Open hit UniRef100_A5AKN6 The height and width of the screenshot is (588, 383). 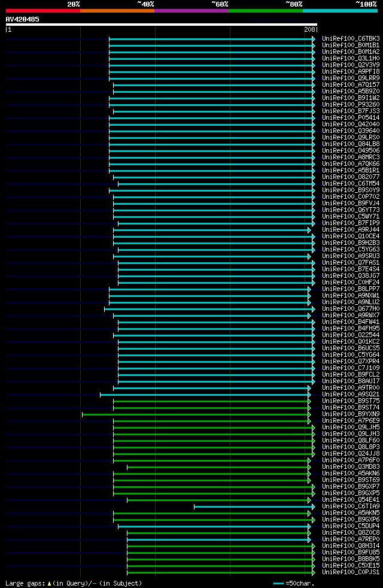351,474
